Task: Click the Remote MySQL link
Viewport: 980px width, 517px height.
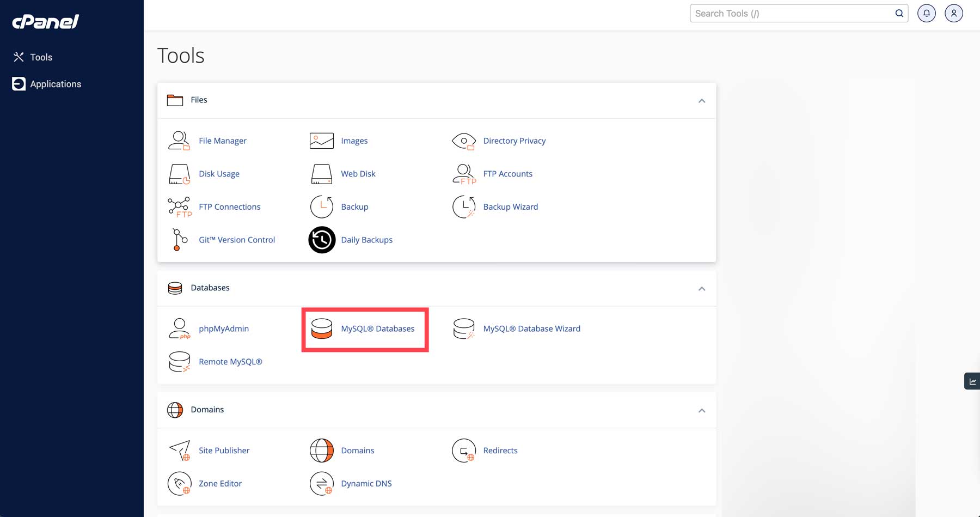Action: [230, 361]
